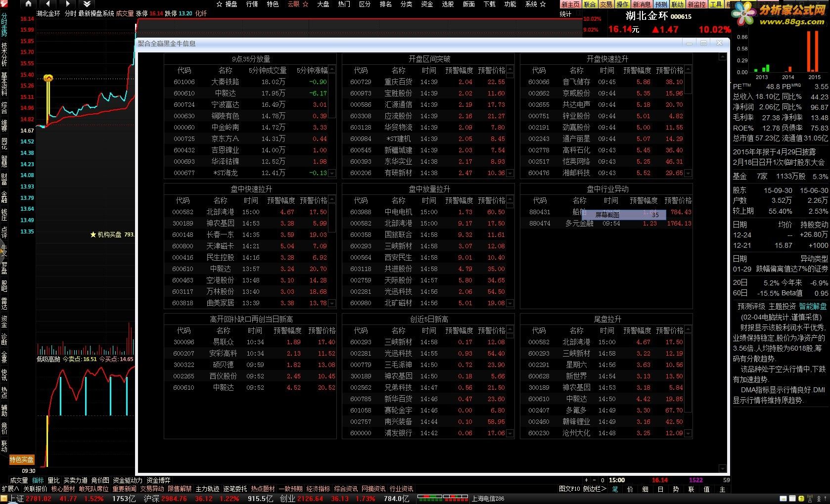
Task: Expand the double-chevron down toolbar icon
Action: (87, 3)
